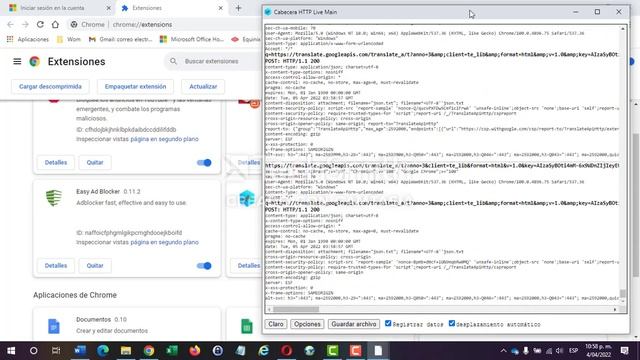Viewport: 640px width, 360px height.
Task: Open Firefox from the taskbar
Action: point(195,351)
